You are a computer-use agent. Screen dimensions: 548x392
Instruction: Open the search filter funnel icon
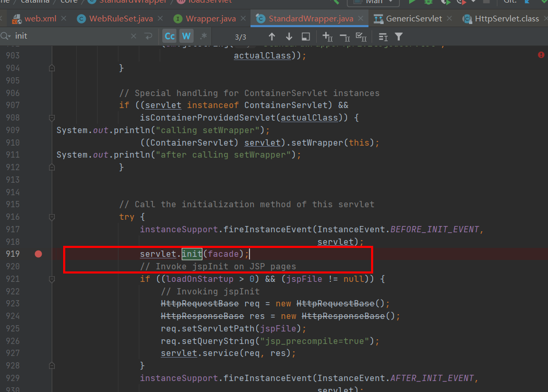point(399,37)
